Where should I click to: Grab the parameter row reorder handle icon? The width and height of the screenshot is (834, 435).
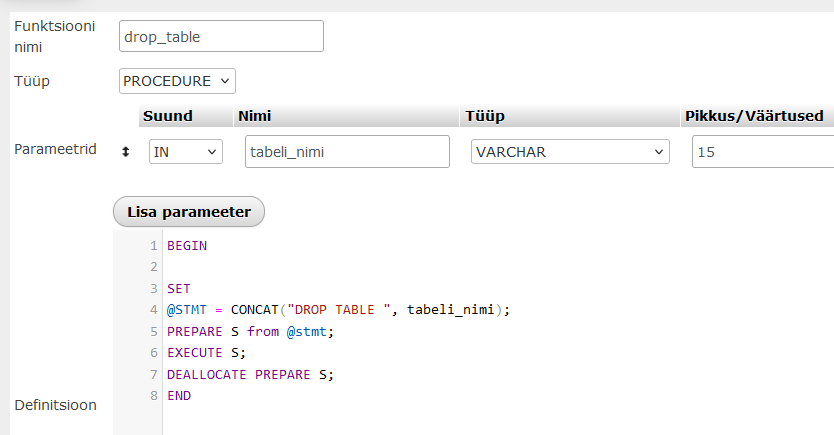click(x=126, y=151)
